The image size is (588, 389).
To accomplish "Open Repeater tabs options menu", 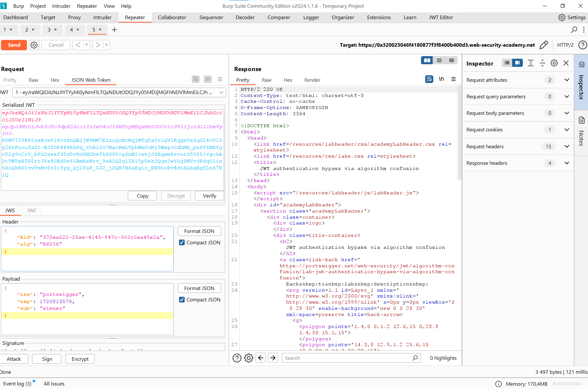I will [584, 30].
